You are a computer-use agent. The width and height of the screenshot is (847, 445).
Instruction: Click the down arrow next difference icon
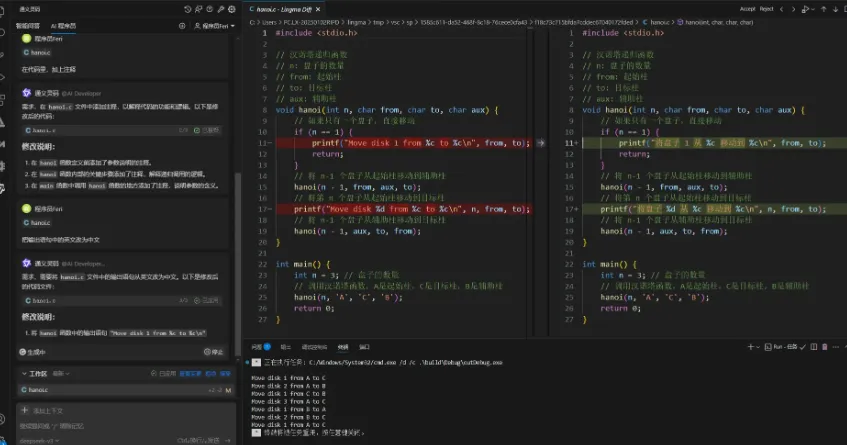pos(835,9)
